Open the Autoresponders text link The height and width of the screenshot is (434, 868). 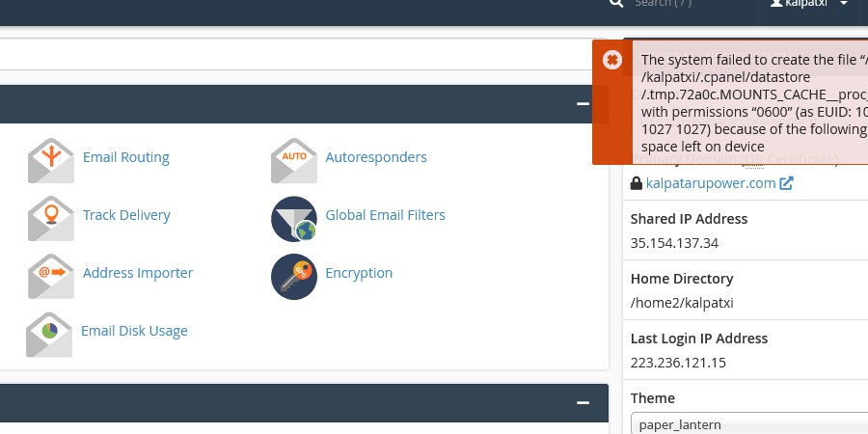(x=376, y=157)
